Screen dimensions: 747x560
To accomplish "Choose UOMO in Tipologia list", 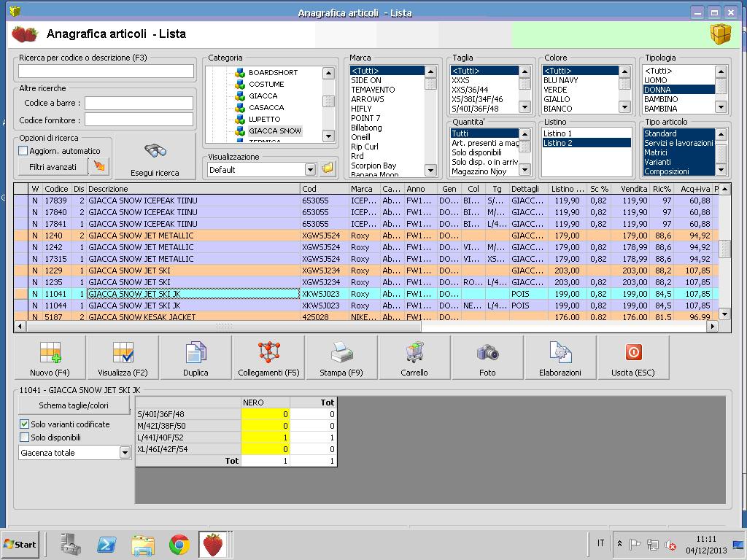I will (657, 80).
